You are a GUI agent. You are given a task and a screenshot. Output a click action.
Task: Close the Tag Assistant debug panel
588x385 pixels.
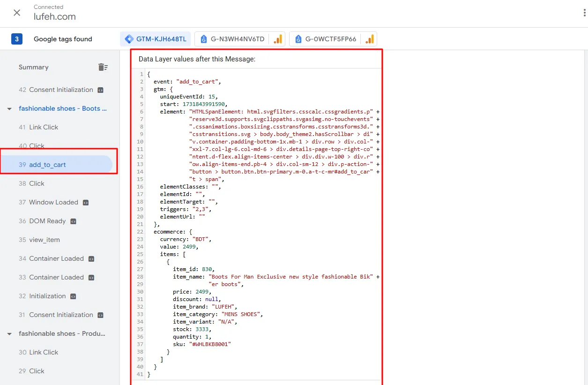coord(17,13)
